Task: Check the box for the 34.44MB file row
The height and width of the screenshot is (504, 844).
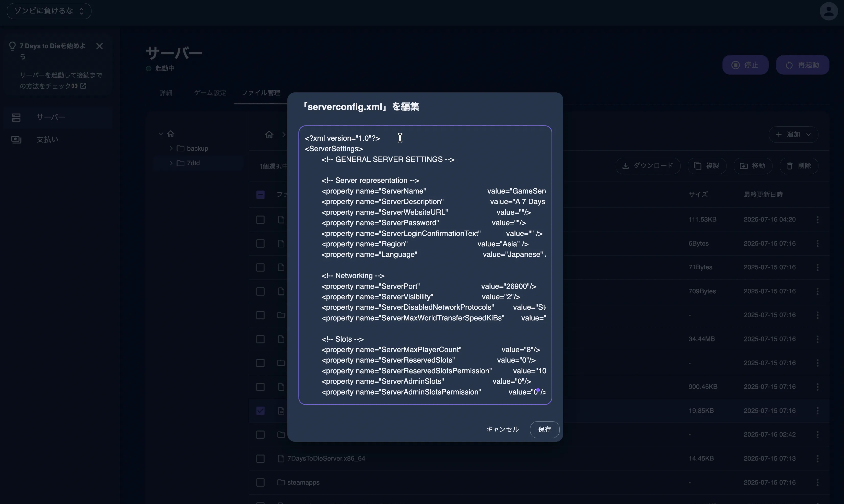Action: (260, 339)
